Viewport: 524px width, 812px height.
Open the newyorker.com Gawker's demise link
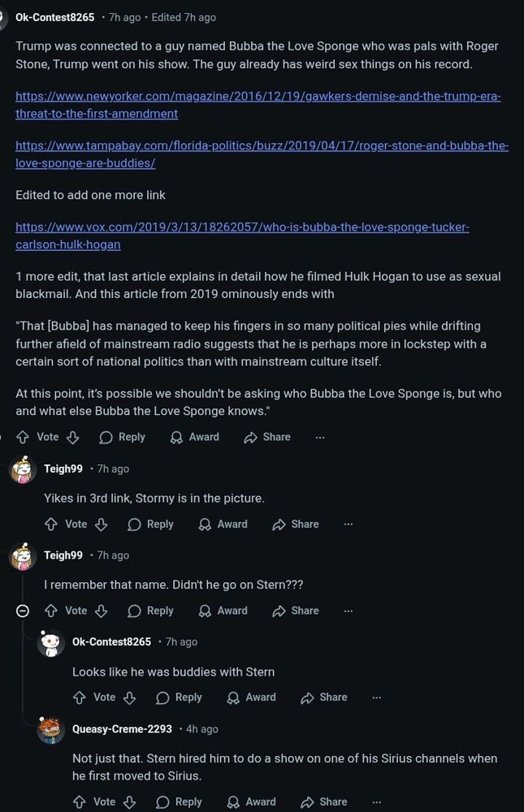click(x=258, y=105)
